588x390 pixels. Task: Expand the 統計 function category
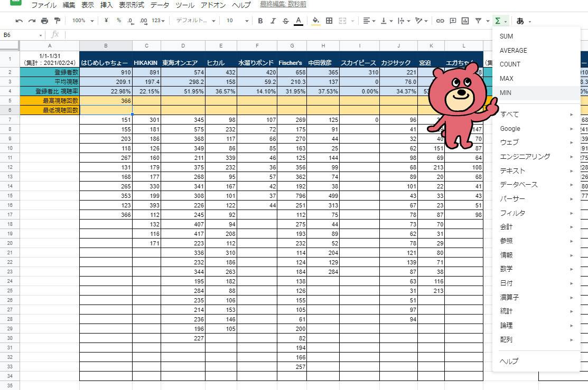click(x=536, y=311)
